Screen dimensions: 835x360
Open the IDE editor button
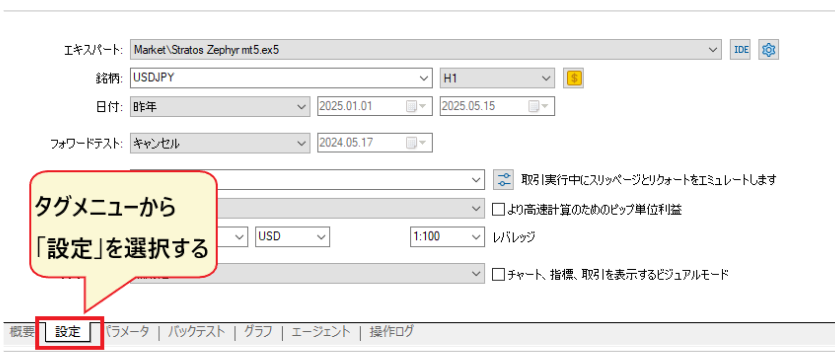point(741,50)
